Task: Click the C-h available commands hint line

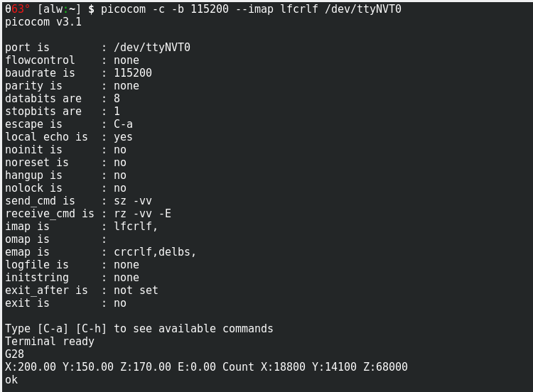Action: pyautogui.click(x=139, y=329)
